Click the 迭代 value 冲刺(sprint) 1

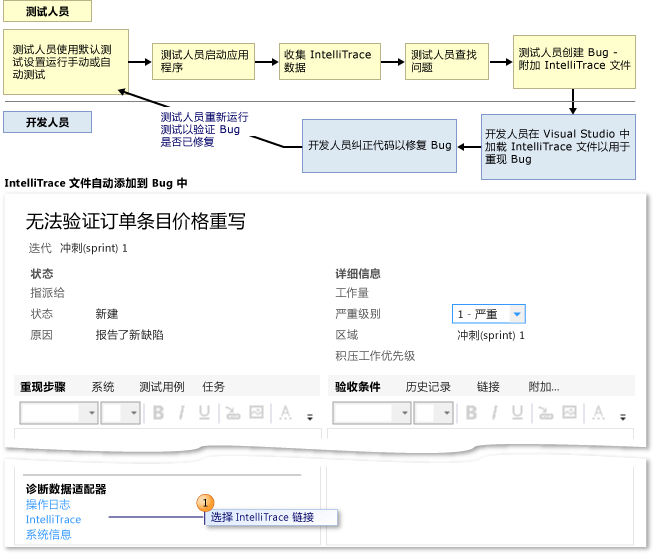pyautogui.click(x=94, y=248)
